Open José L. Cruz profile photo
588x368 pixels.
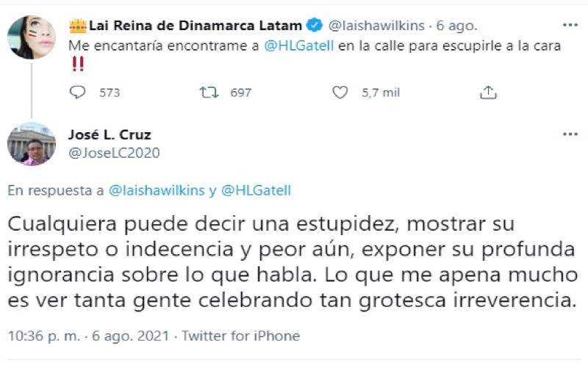pos(32,144)
